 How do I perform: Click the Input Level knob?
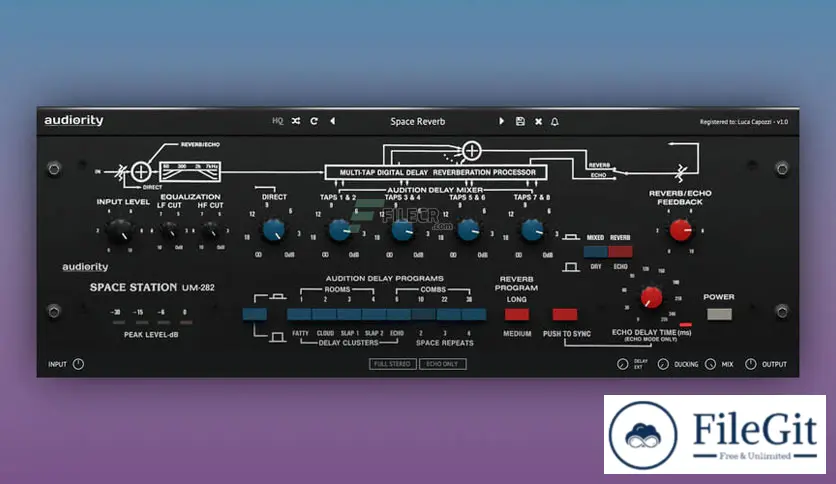coord(119,231)
